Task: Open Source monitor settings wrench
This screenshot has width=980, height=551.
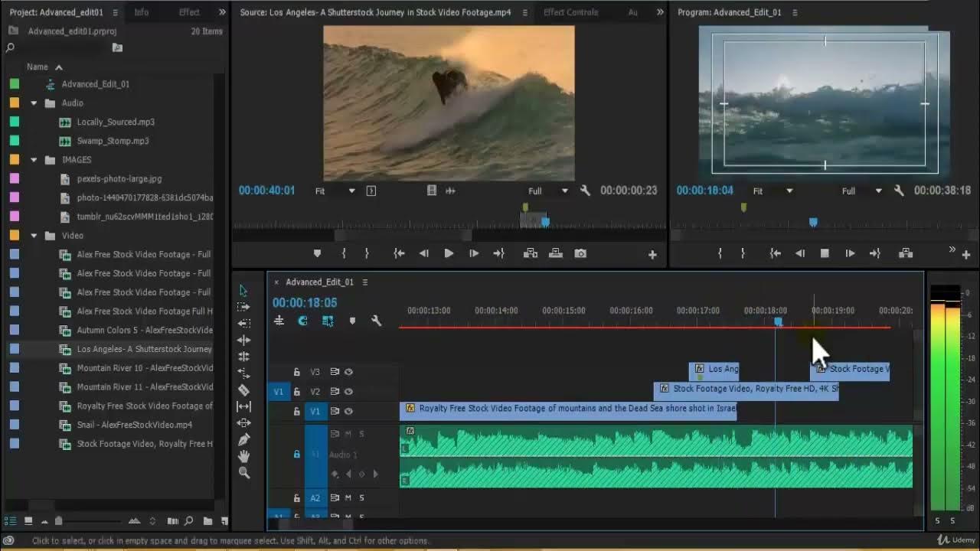Action: [585, 191]
